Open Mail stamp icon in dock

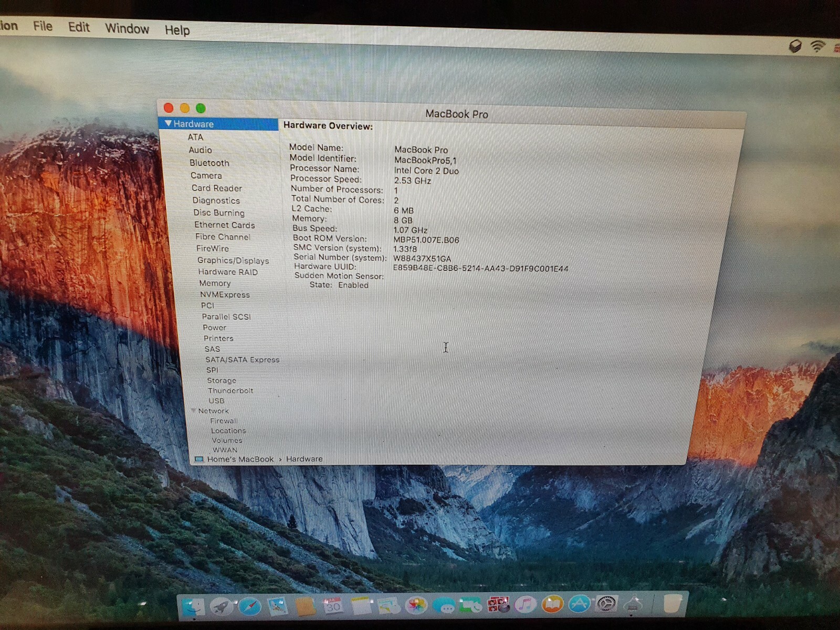click(x=277, y=606)
